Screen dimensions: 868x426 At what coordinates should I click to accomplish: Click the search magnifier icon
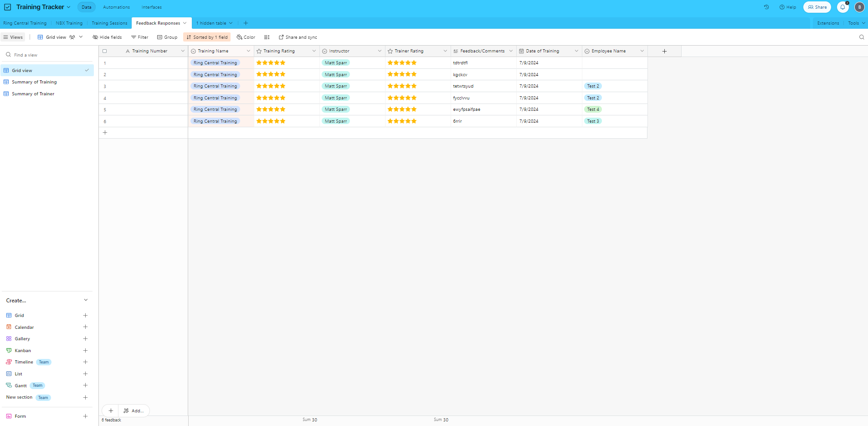(x=862, y=37)
